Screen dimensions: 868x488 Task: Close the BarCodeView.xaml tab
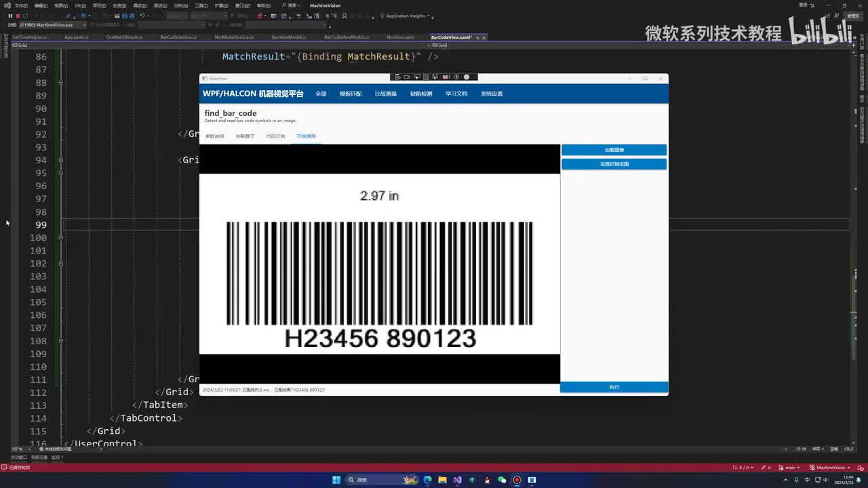point(484,37)
